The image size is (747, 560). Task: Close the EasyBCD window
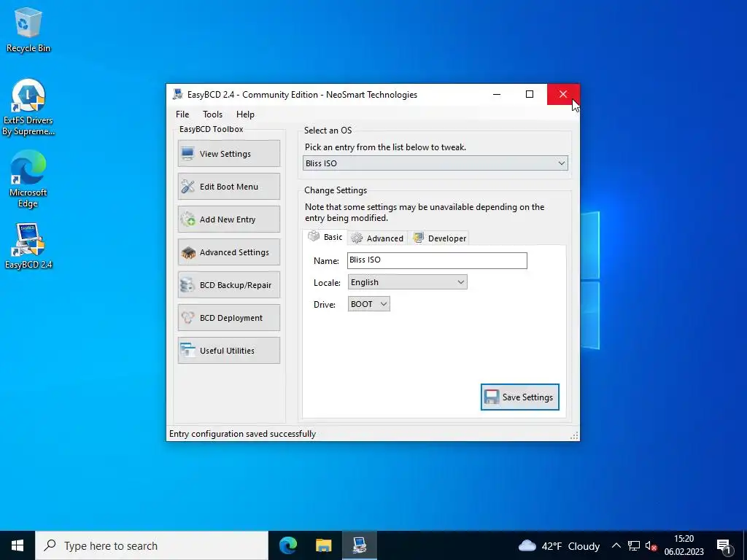(563, 94)
